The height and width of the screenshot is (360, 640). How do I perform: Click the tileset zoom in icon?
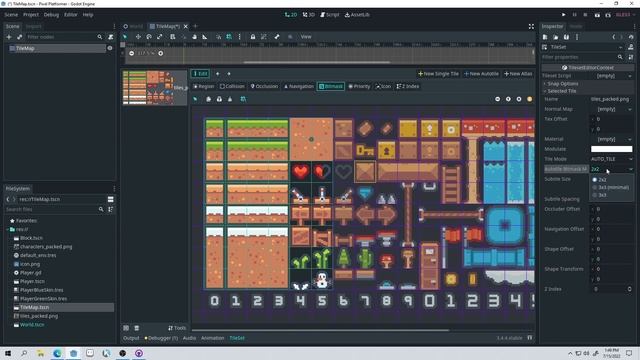click(519, 99)
